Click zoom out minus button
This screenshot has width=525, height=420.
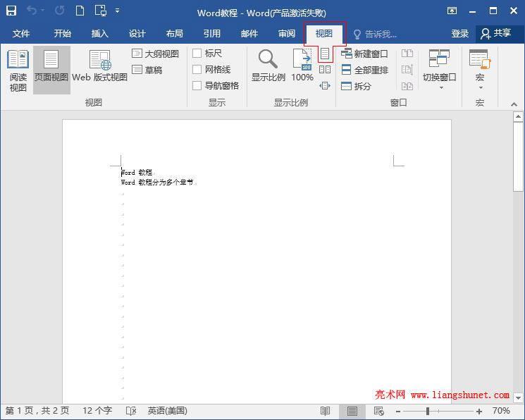(x=398, y=412)
